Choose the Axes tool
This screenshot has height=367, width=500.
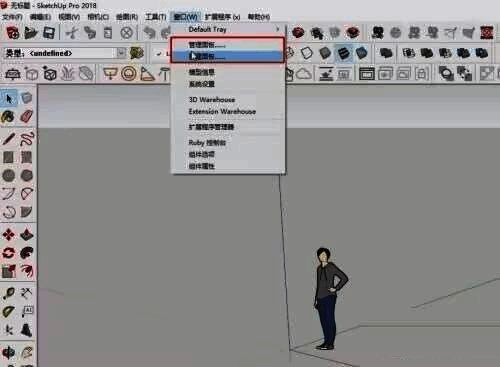8,330
